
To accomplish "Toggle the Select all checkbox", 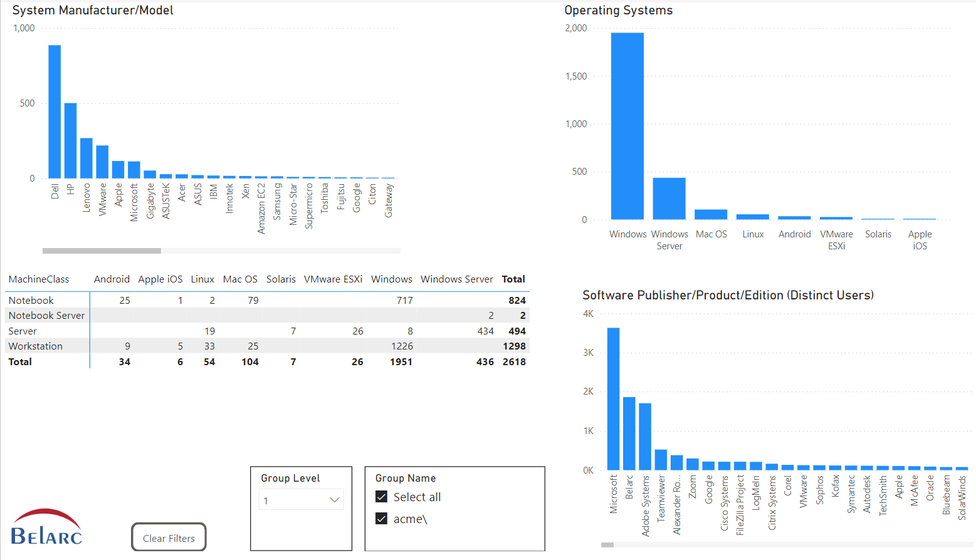I will tap(381, 496).
